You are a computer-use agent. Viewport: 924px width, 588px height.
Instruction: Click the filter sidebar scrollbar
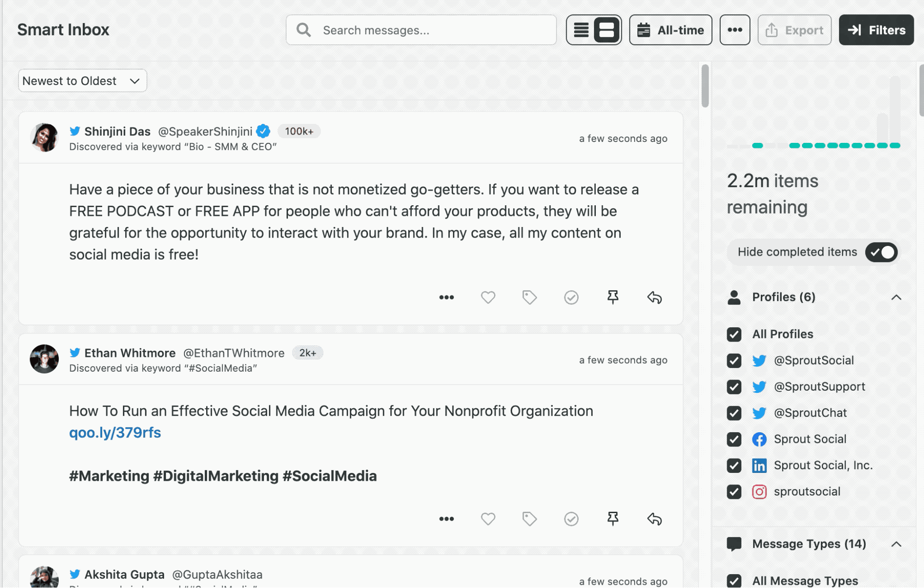tap(921, 90)
